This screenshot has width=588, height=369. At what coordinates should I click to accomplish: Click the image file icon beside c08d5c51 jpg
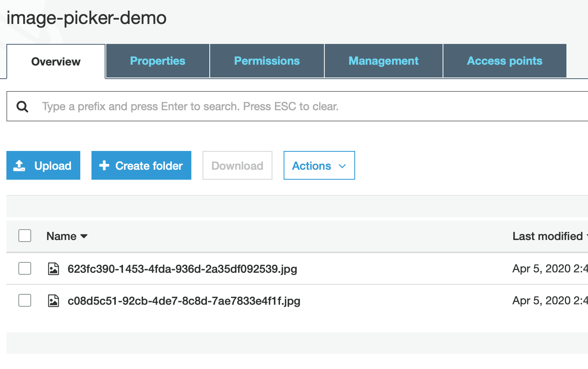point(54,300)
